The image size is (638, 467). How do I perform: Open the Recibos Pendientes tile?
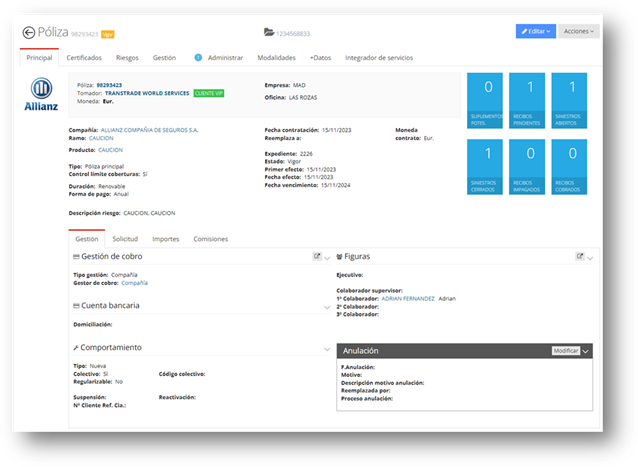coord(527,100)
